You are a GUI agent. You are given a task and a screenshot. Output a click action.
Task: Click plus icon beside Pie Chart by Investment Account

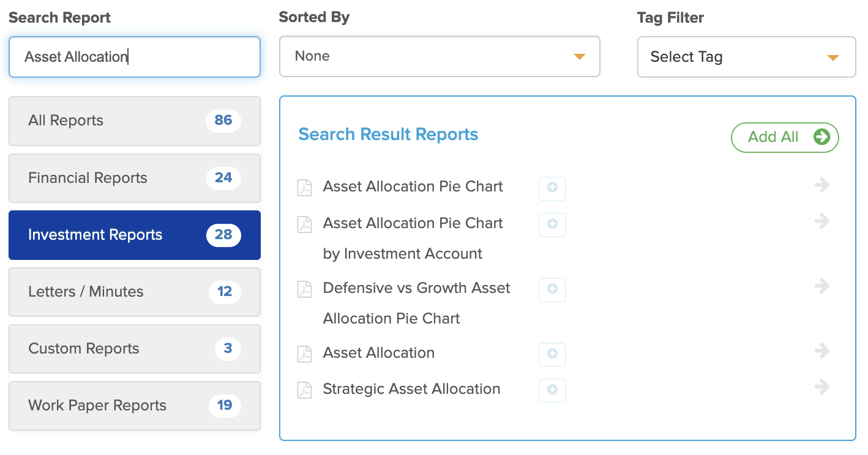click(x=552, y=224)
